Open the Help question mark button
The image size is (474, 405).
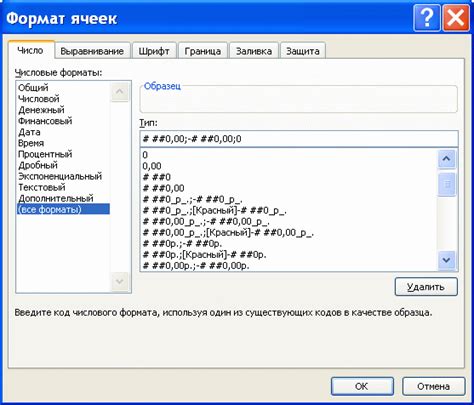click(427, 18)
